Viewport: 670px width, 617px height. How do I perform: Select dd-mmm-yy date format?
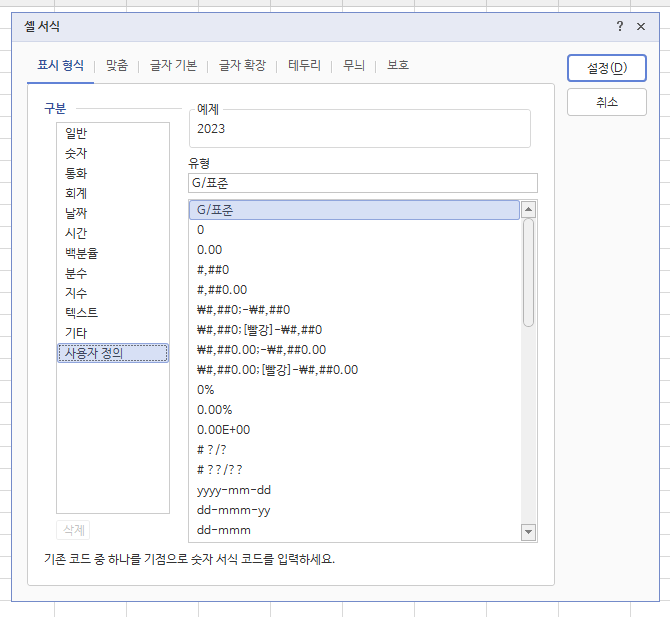(354, 510)
